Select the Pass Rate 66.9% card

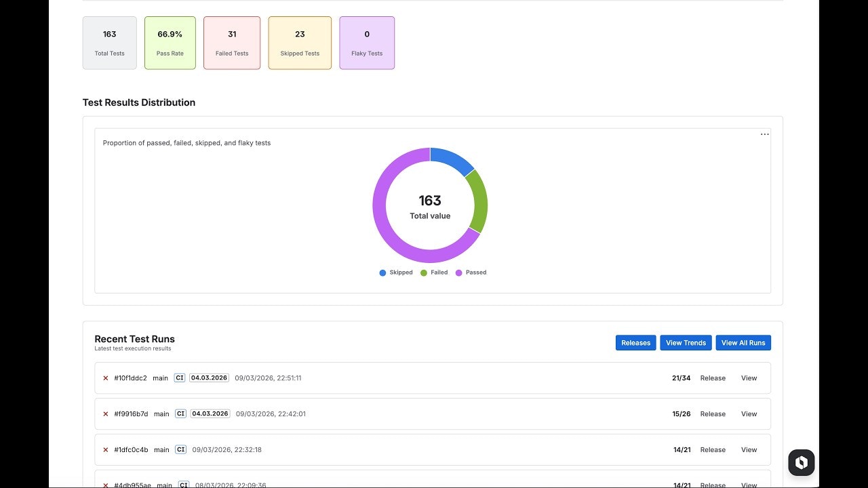click(x=170, y=43)
